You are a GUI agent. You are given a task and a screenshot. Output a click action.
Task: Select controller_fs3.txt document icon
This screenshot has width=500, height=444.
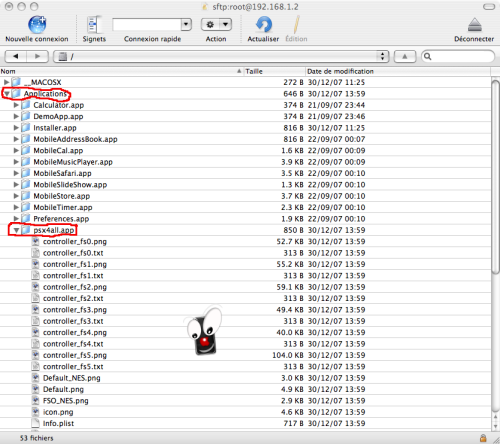[35, 321]
